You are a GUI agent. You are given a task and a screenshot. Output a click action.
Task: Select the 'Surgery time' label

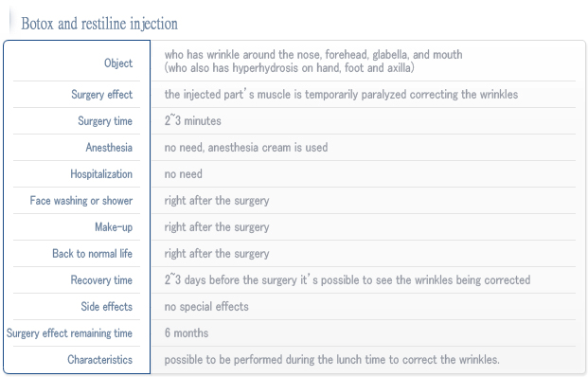(105, 121)
